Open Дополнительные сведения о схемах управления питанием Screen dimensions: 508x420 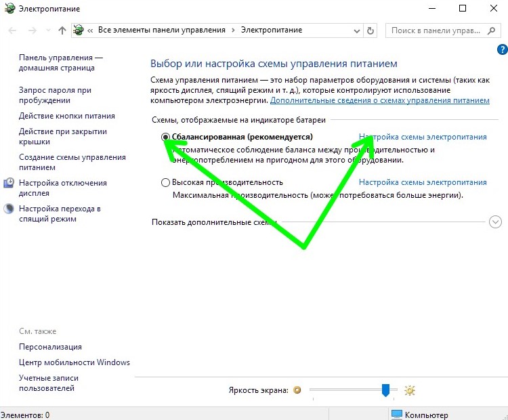(380, 100)
